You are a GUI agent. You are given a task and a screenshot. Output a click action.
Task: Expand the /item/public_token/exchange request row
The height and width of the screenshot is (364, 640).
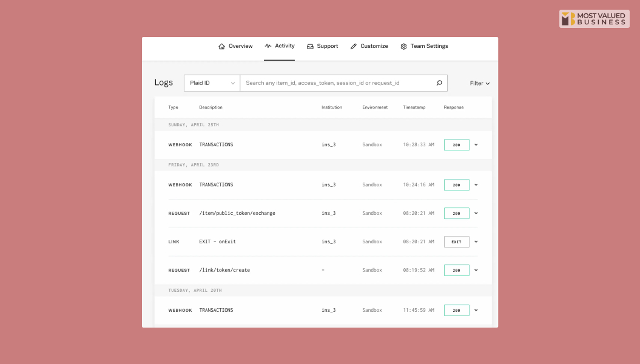(x=476, y=214)
